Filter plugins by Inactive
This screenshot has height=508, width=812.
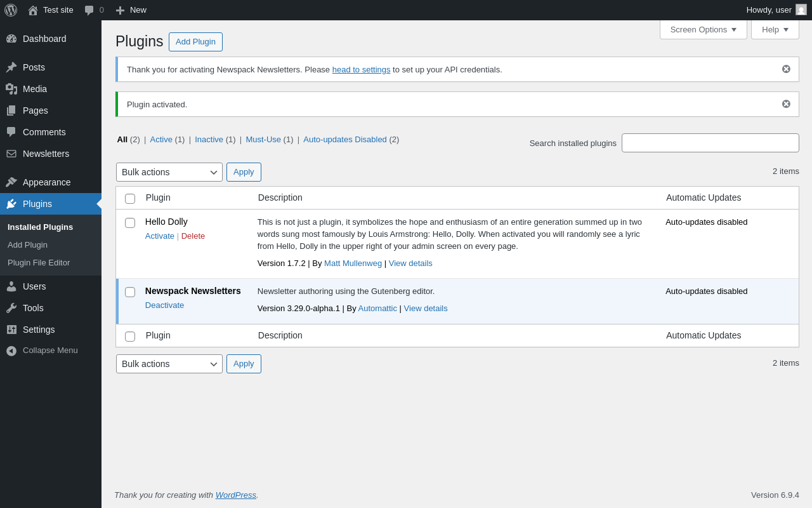pos(209,139)
